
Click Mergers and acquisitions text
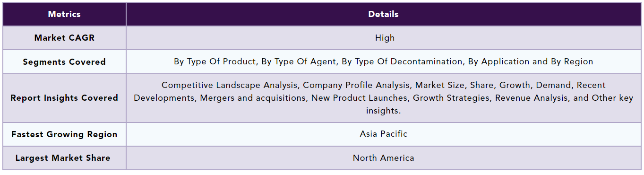(x=251, y=98)
